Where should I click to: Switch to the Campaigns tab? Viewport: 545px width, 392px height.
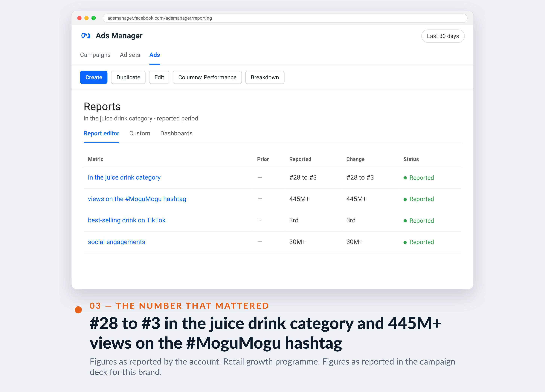point(95,55)
